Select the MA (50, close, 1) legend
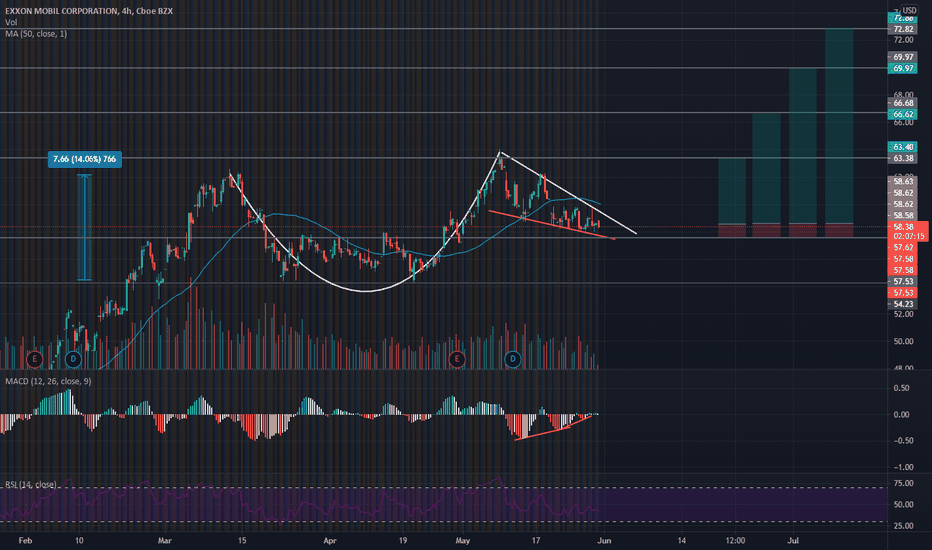 pyautogui.click(x=36, y=34)
